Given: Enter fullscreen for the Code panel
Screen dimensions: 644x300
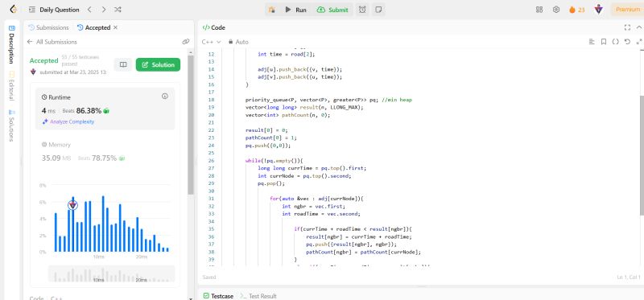Looking at the screenshot, I should (627, 27).
